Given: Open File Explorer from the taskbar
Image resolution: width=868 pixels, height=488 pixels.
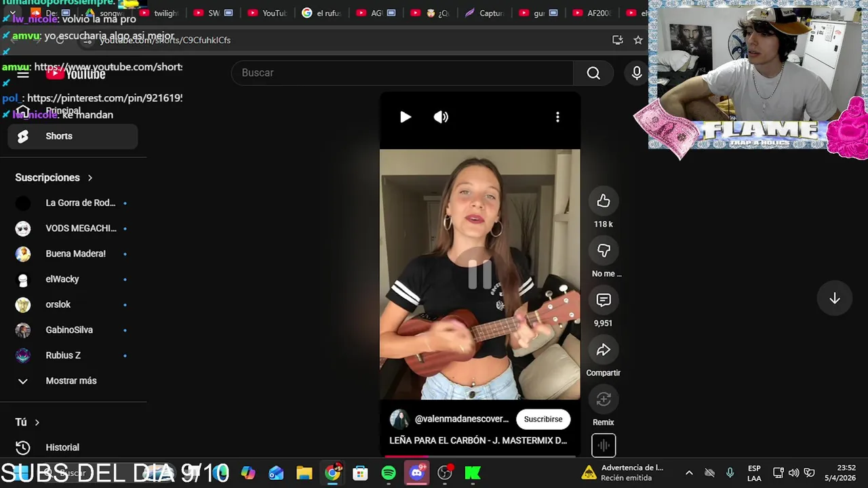Looking at the screenshot, I should click(x=304, y=473).
